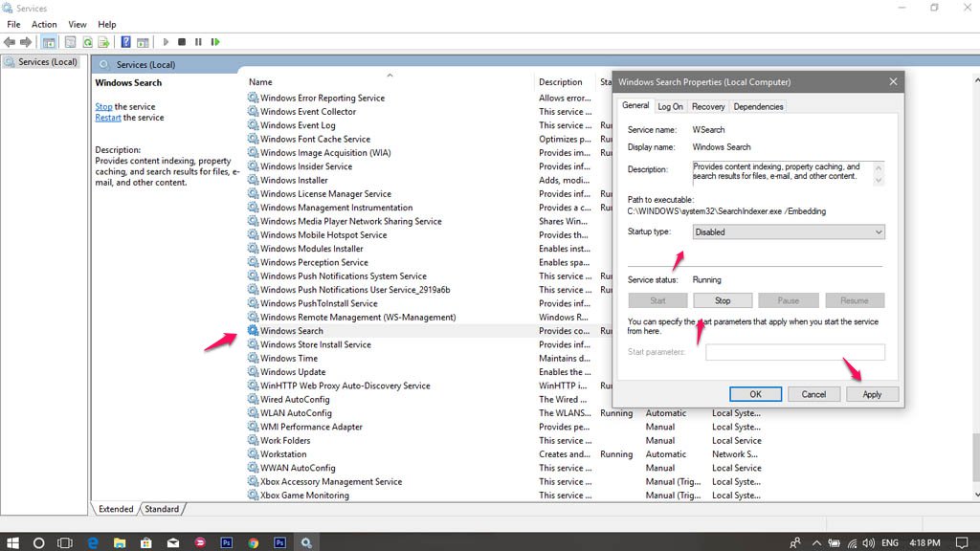980x551 pixels.
Task: Click the Apply button
Action: pyautogui.click(x=872, y=394)
